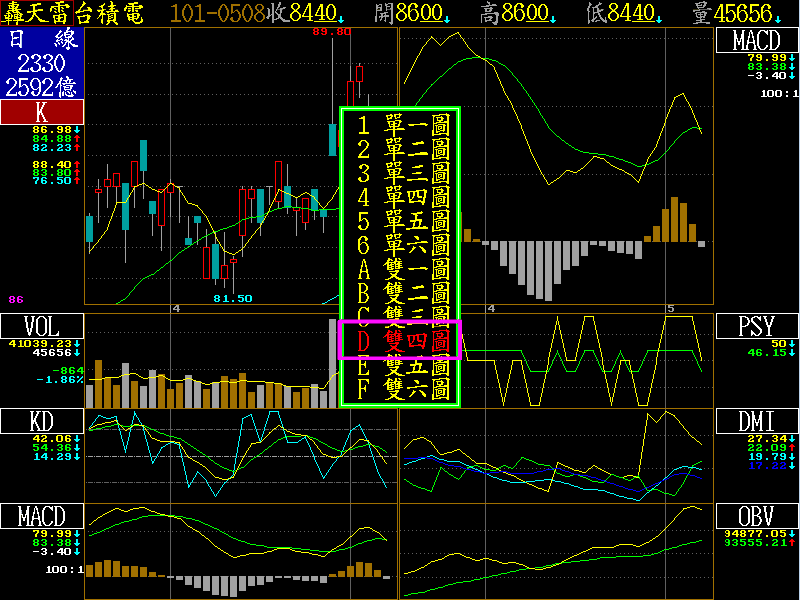Image resolution: width=800 pixels, height=600 pixels.
Task: Select 6 單六圖 in the popup list
Action: coord(400,245)
